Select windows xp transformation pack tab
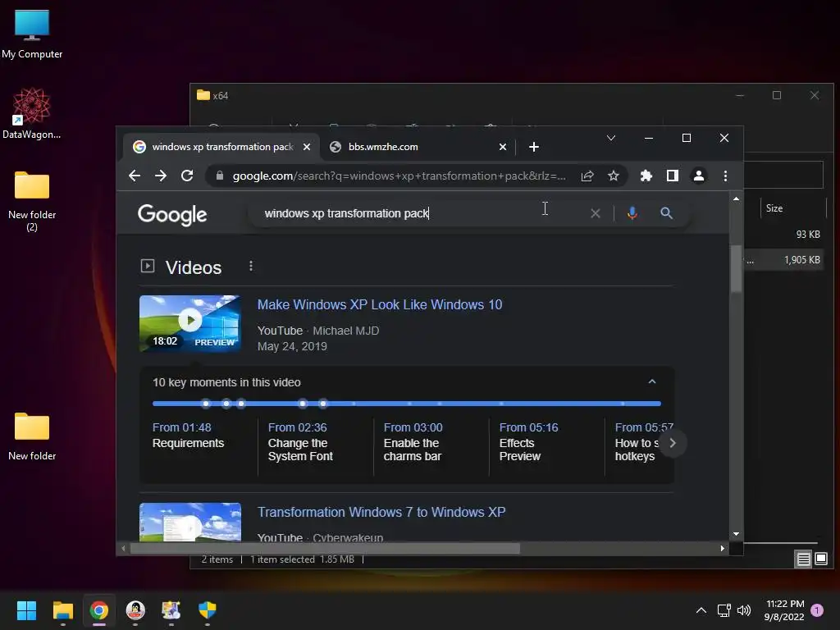 tap(221, 147)
